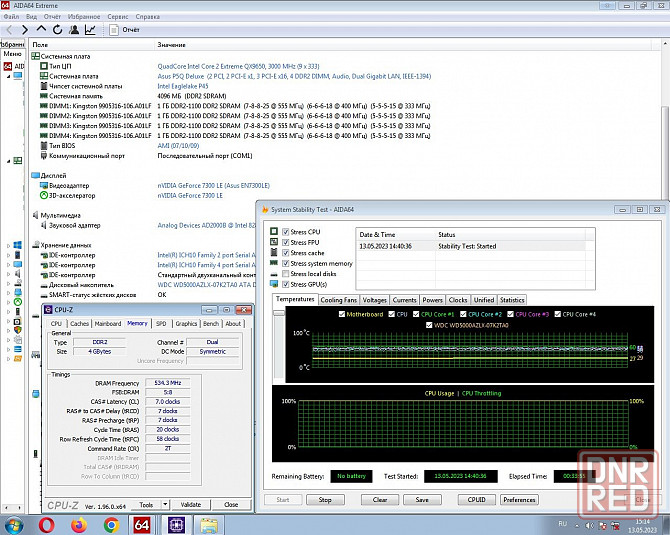Open Preferences in Stability Test
The height and width of the screenshot is (535, 670).
click(519, 500)
